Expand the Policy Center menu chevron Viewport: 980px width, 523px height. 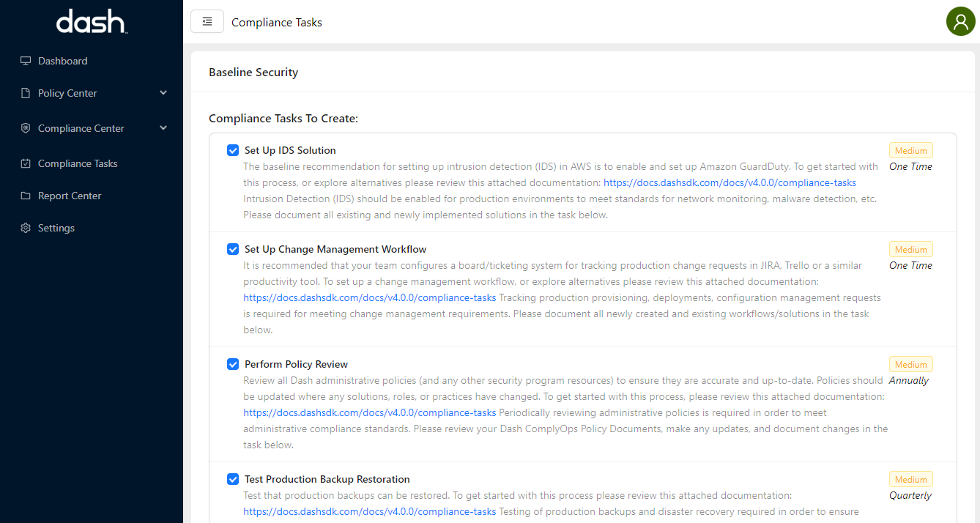[163, 92]
